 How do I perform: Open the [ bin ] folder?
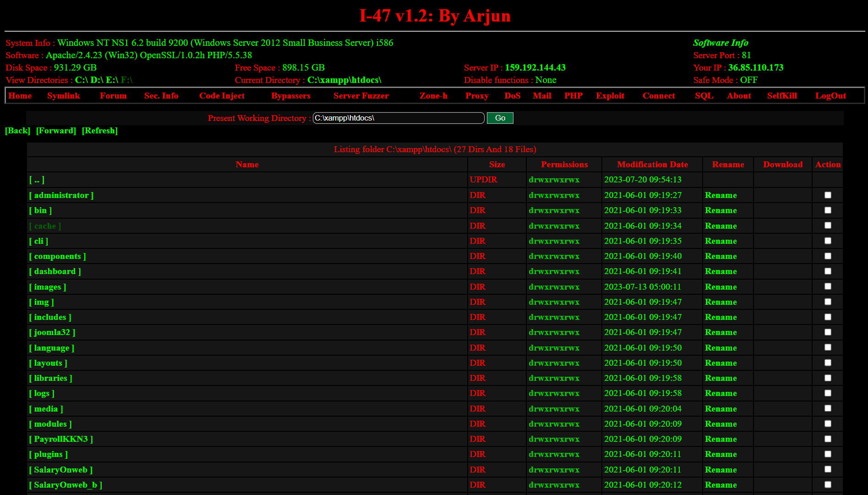point(40,210)
